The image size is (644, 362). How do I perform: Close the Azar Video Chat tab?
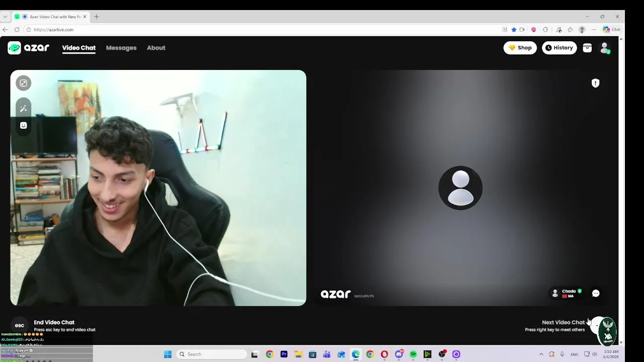pos(85,17)
